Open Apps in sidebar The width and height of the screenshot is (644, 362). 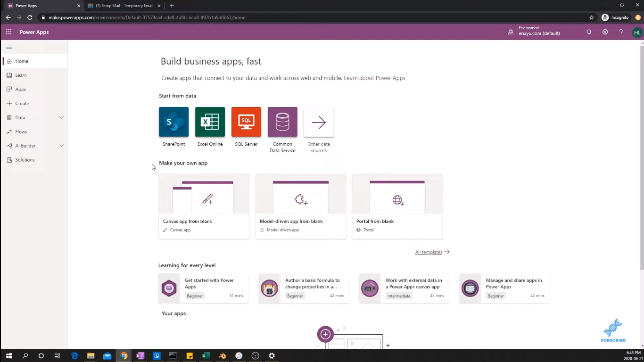(x=34, y=89)
